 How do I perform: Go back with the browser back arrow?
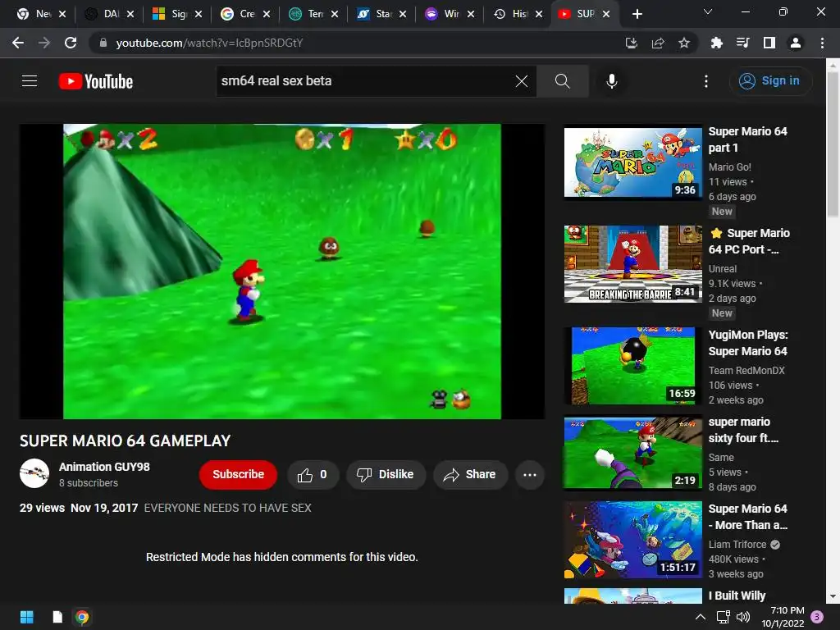coord(18,43)
